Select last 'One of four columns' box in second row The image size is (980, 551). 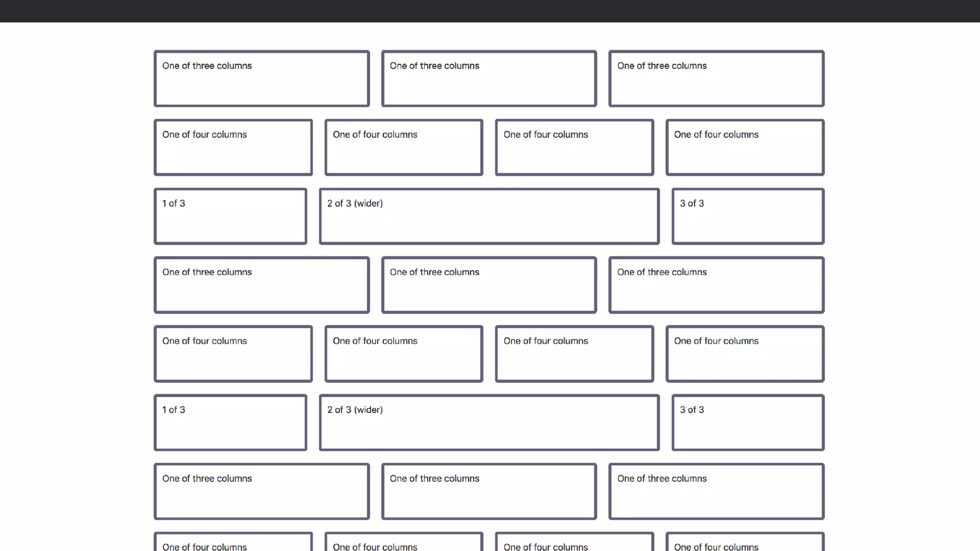click(745, 147)
